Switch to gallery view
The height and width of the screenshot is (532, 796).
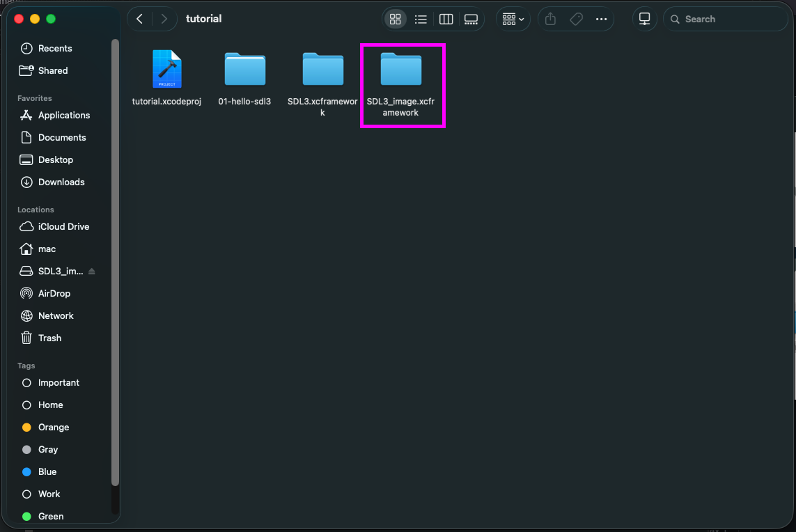click(x=471, y=19)
